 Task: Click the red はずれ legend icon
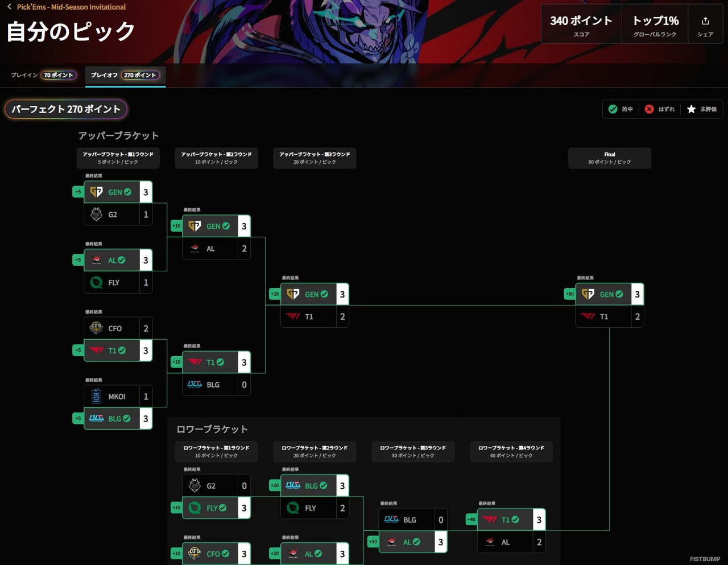coord(649,109)
